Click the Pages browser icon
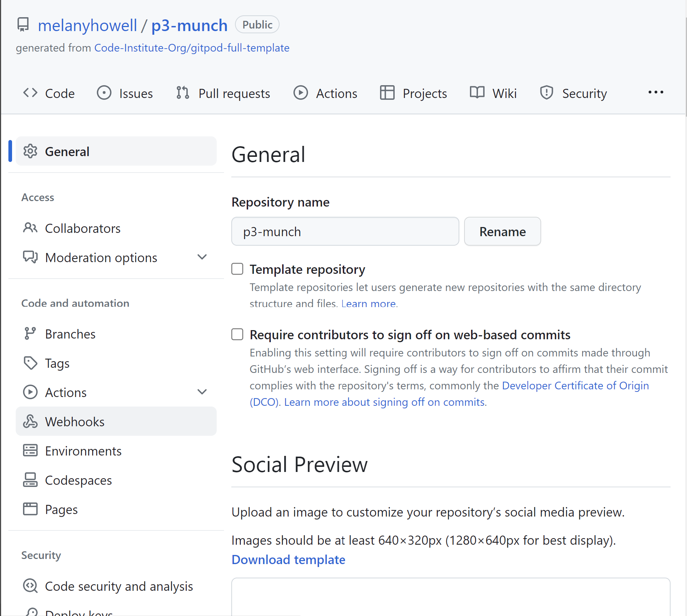 click(x=30, y=509)
